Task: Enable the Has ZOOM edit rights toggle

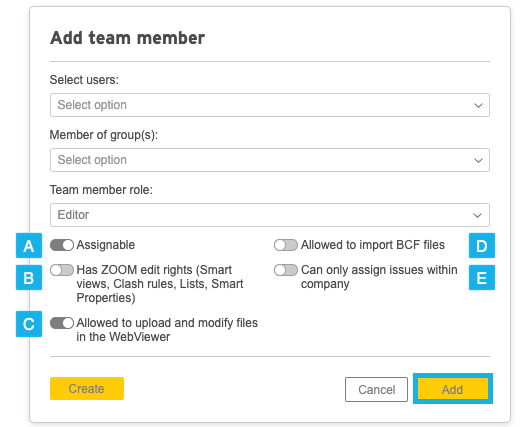Action: pos(62,270)
